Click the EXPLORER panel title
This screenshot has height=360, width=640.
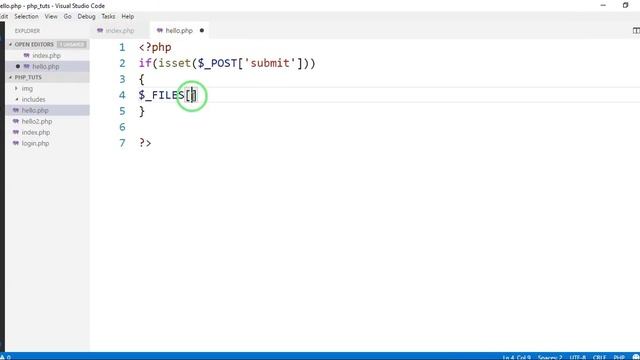click(27, 31)
